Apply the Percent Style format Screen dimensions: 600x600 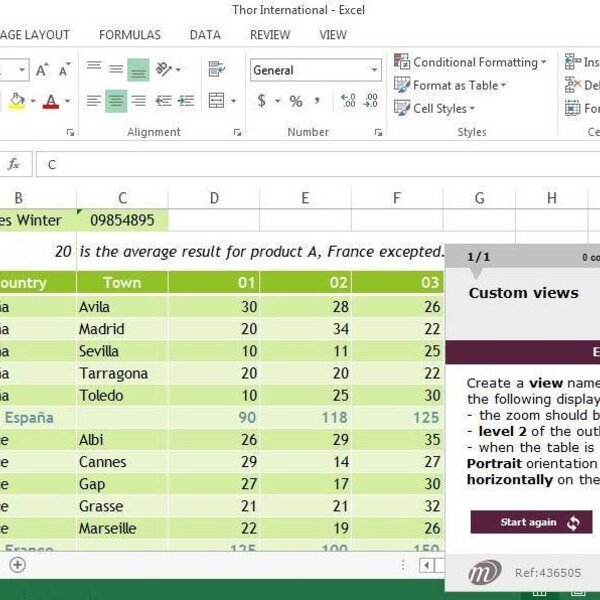tap(296, 101)
